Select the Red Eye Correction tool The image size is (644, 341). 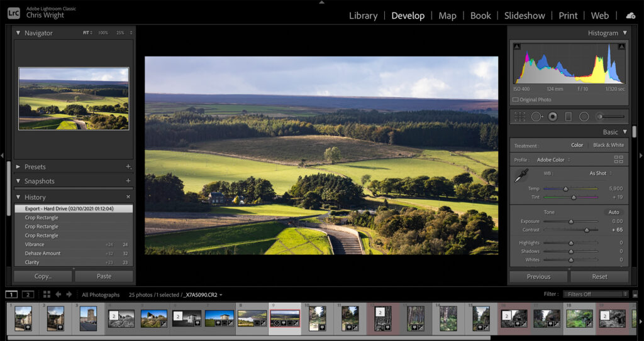[553, 116]
